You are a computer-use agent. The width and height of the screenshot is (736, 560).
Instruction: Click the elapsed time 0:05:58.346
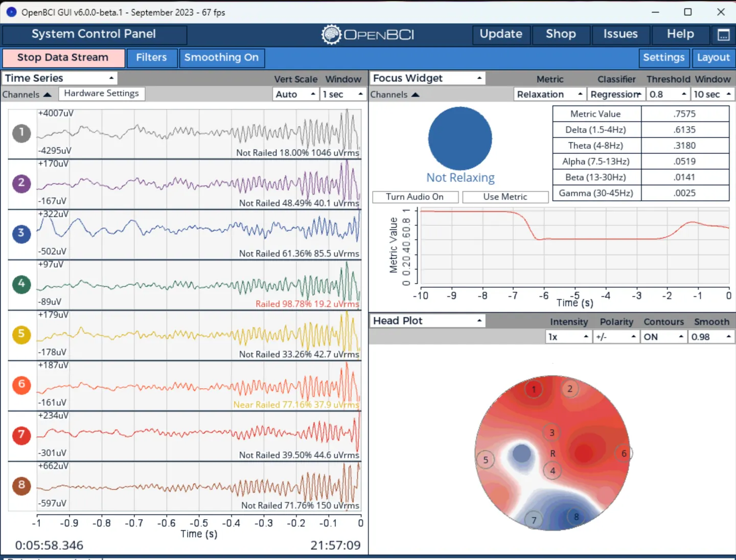[49, 546]
